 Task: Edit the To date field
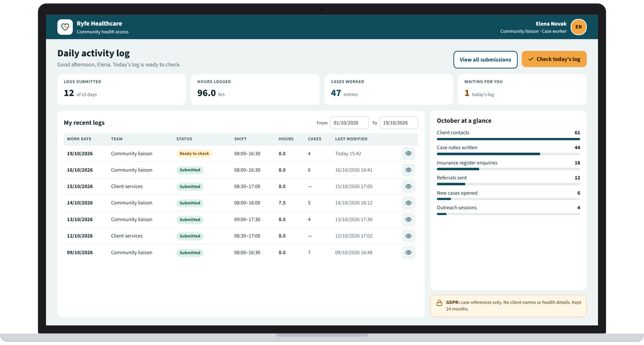point(399,123)
